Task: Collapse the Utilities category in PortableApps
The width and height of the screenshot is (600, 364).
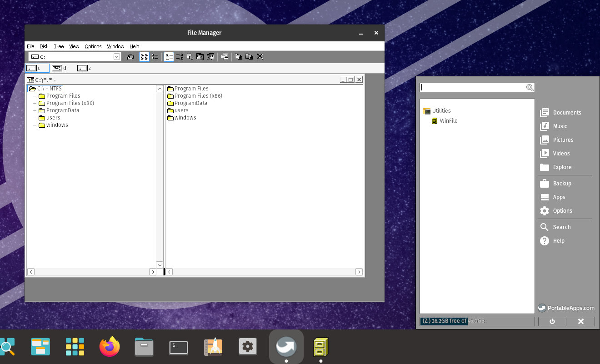Action: 437,111
